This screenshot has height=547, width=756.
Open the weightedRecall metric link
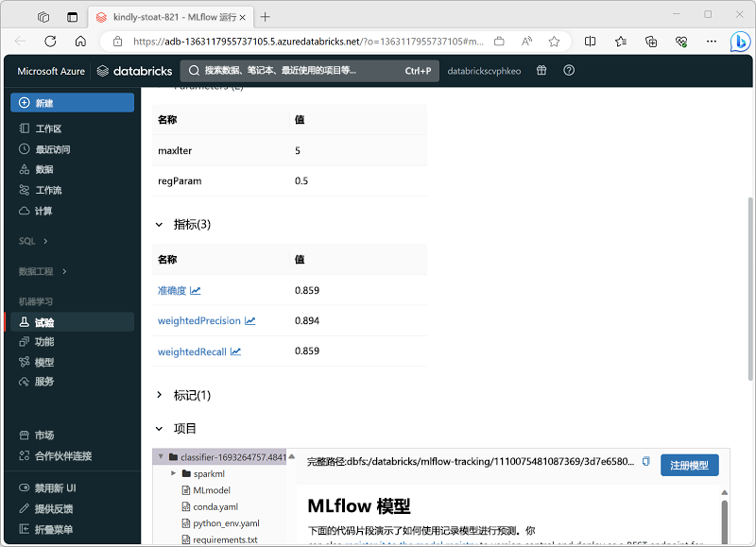pyautogui.click(x=192, y=351)
